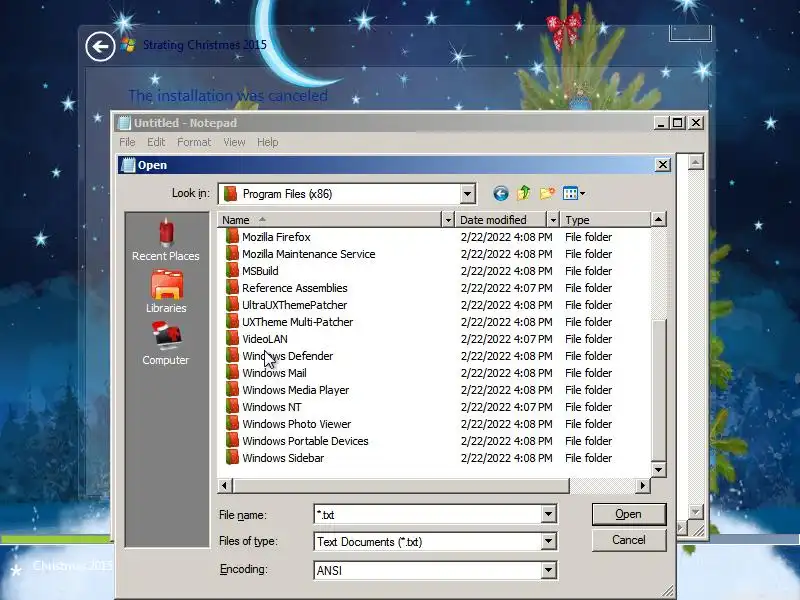Click the Notepad icon in the title bar

(x=124, y=123)
